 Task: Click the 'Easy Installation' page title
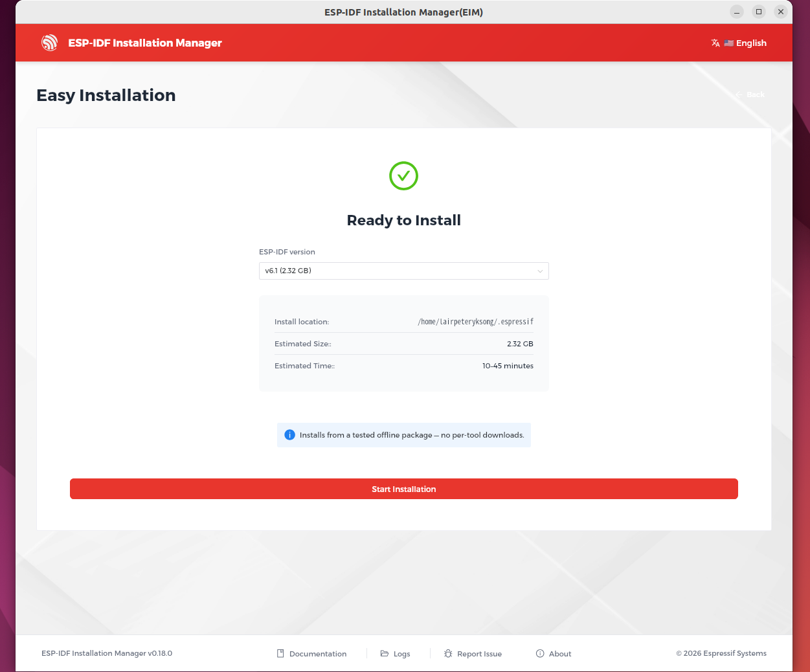106,95
